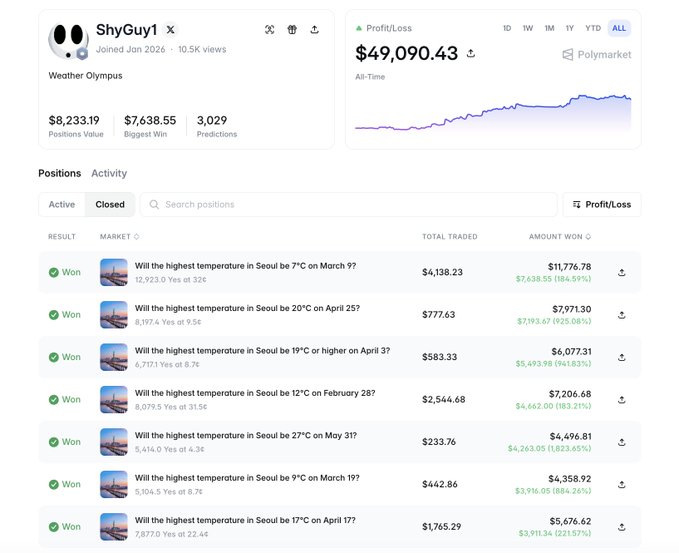This screenshot has height=553, width=679.
Task: Share the Seoul 12°C February 28 position
Action: point(621,400)
